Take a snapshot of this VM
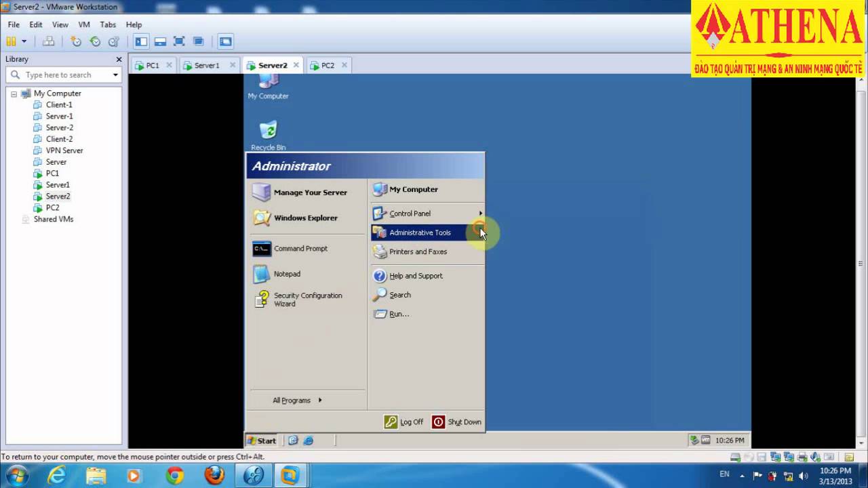Image resolution: width=868 pixels, height=488 pixels. pos(76,41)
